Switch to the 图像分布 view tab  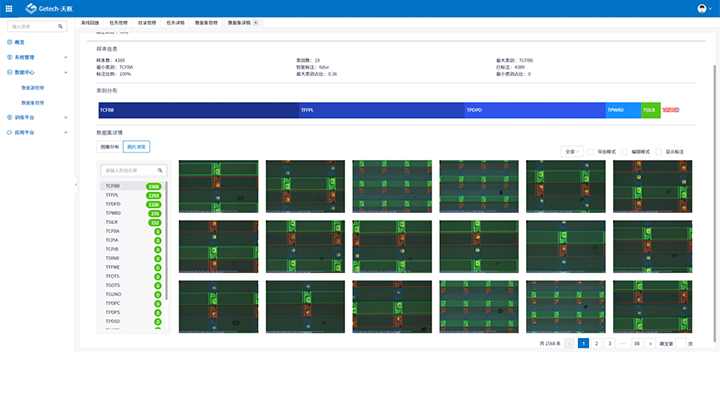(109, 147)
